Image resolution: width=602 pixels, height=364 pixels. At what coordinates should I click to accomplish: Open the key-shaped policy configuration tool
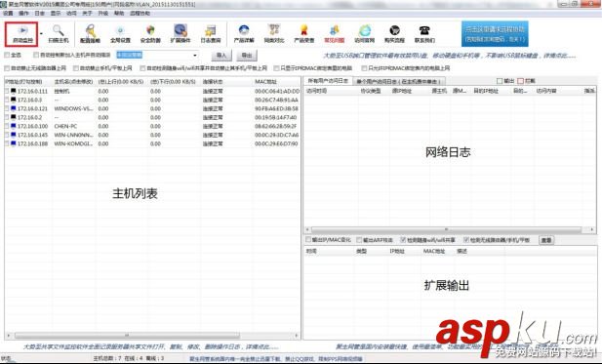tap(90, 30)
